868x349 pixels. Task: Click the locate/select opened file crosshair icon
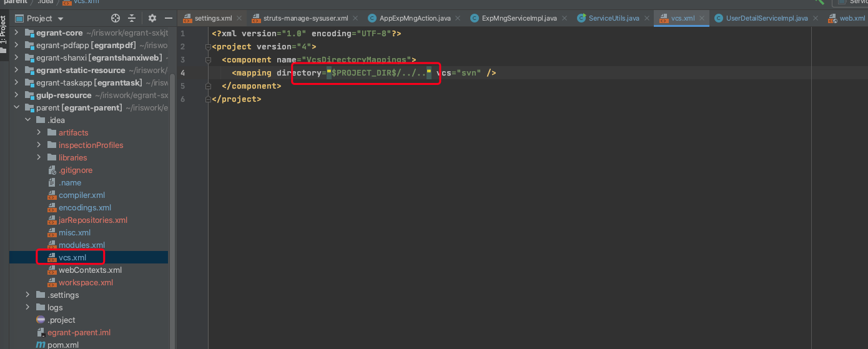click(x=116, y=19)
